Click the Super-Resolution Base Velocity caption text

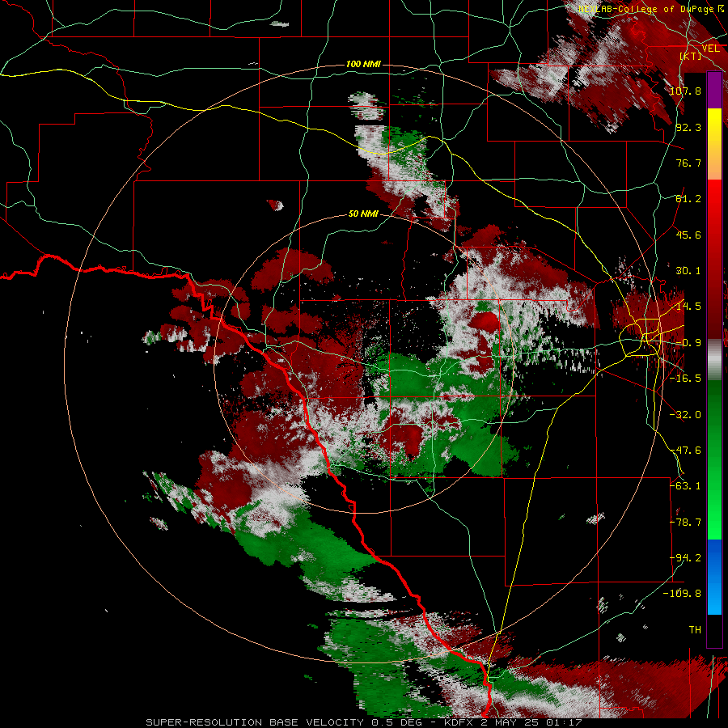(363, 722)
